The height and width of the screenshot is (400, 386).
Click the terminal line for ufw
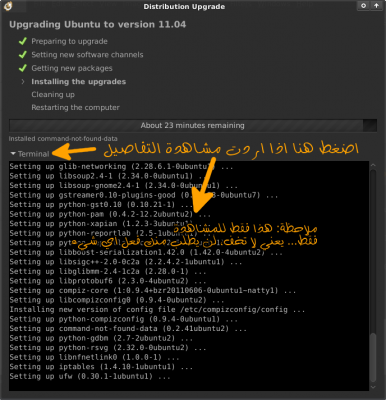90,377
